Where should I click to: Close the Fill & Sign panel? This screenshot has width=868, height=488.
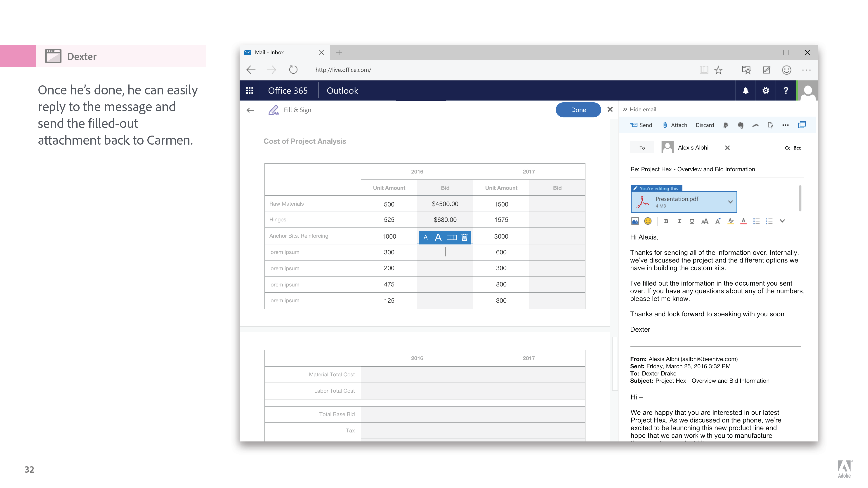click(x=610, y=109)
